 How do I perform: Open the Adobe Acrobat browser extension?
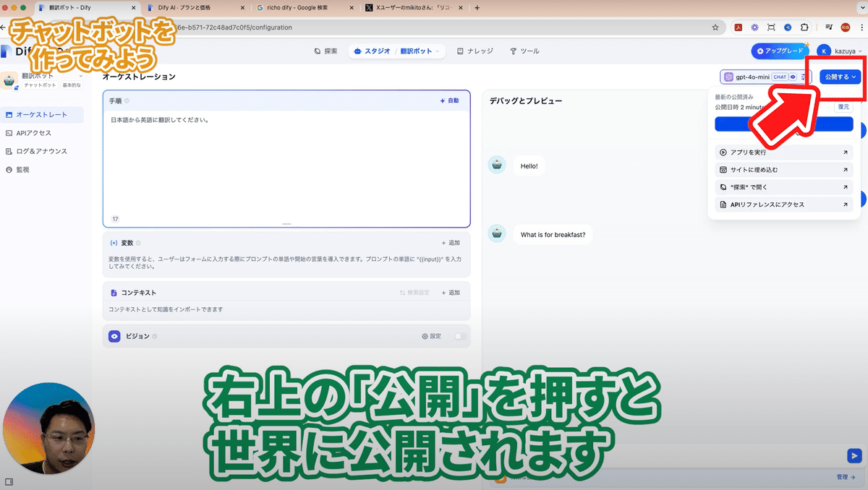click(739, 27)
